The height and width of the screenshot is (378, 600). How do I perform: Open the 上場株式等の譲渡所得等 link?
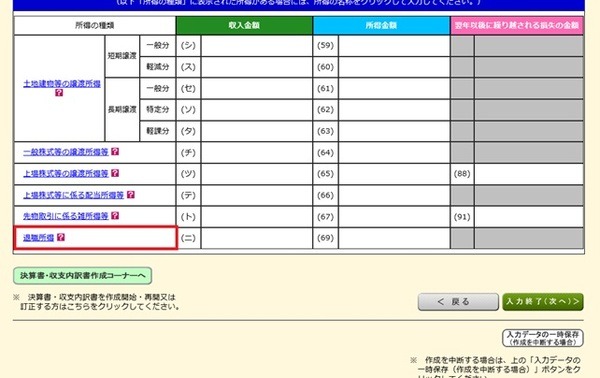point(66,174)
